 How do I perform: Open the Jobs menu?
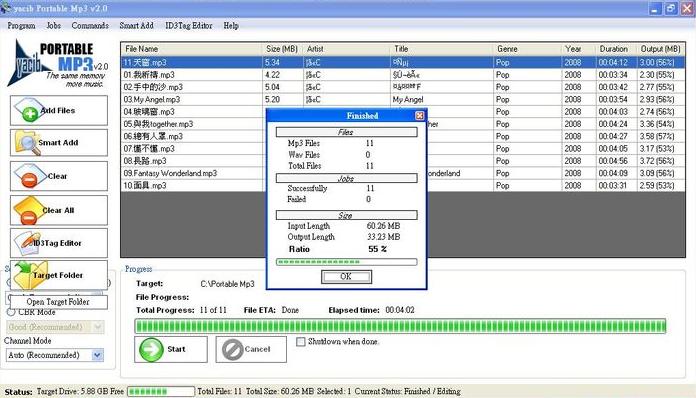[54, 26]
